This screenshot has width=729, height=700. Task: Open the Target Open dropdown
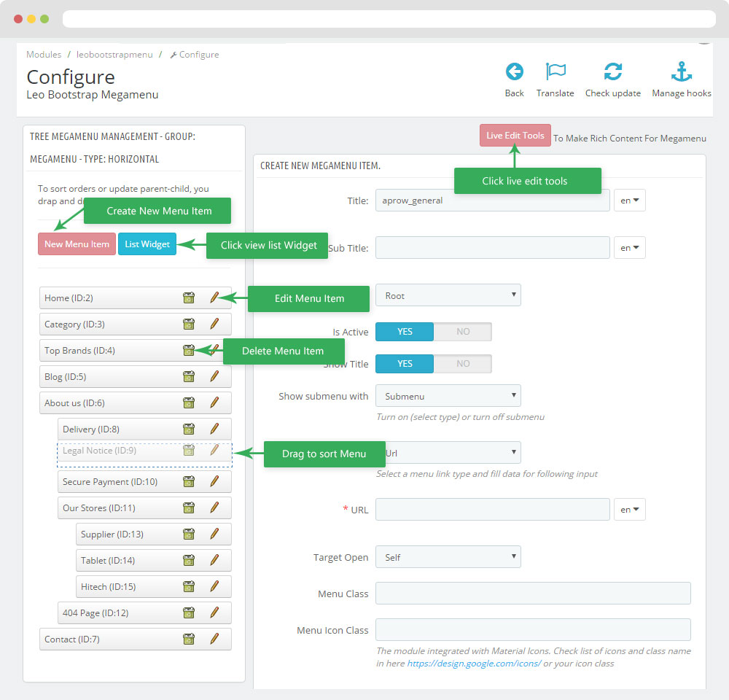[448, 557]
